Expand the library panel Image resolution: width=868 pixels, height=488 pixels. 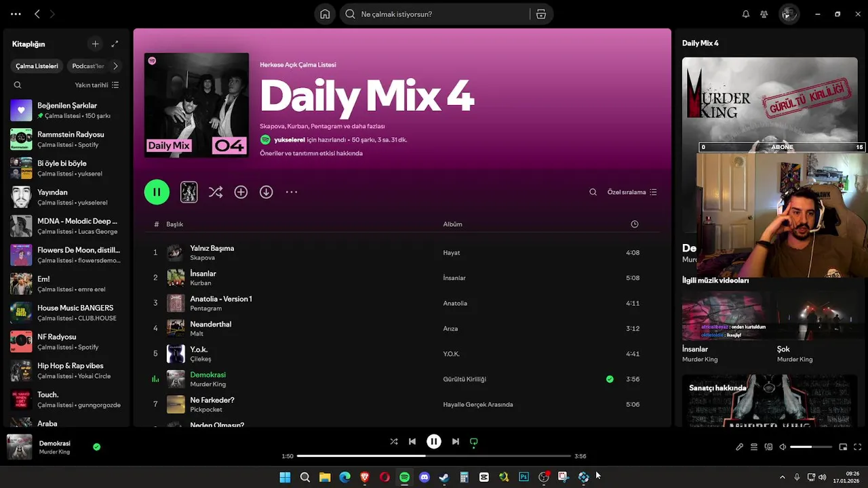(x=115, y=44)
